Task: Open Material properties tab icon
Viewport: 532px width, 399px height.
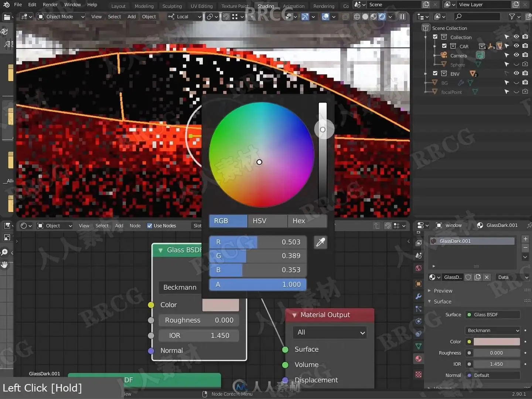Action: pyautogui.click(x=419, y=358)
